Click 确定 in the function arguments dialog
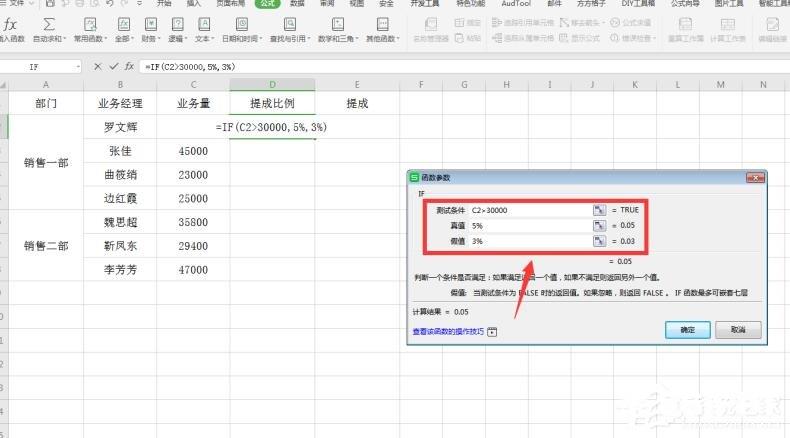The width and height of the screenshot is (790, 438). 688,330
